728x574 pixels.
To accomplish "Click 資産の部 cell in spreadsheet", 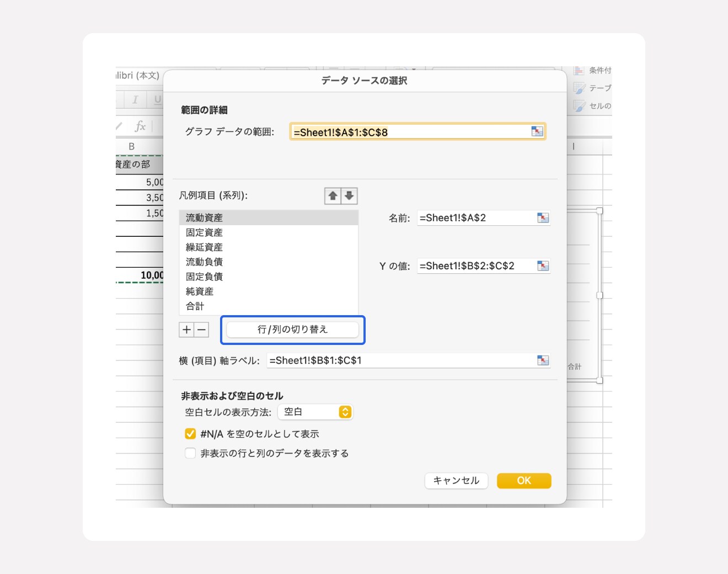I will coord(140,164).
